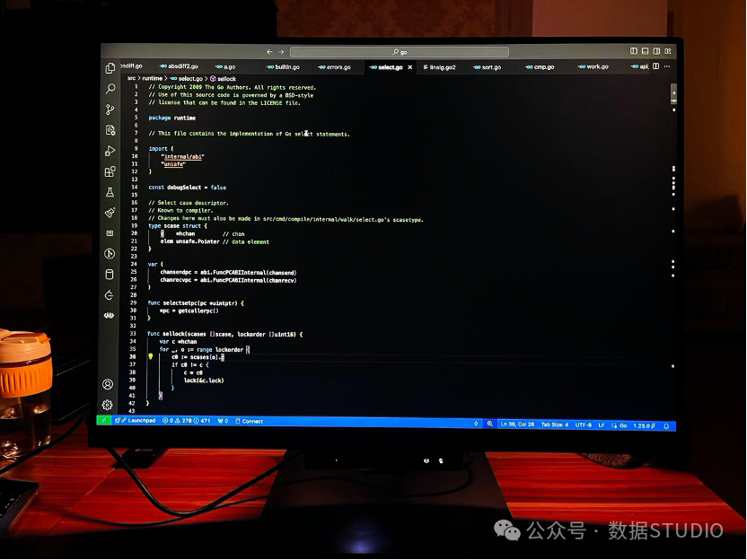The image size is (747, 560).
Task: Open problems count 0 278 471
Action: tap(186, 421)
